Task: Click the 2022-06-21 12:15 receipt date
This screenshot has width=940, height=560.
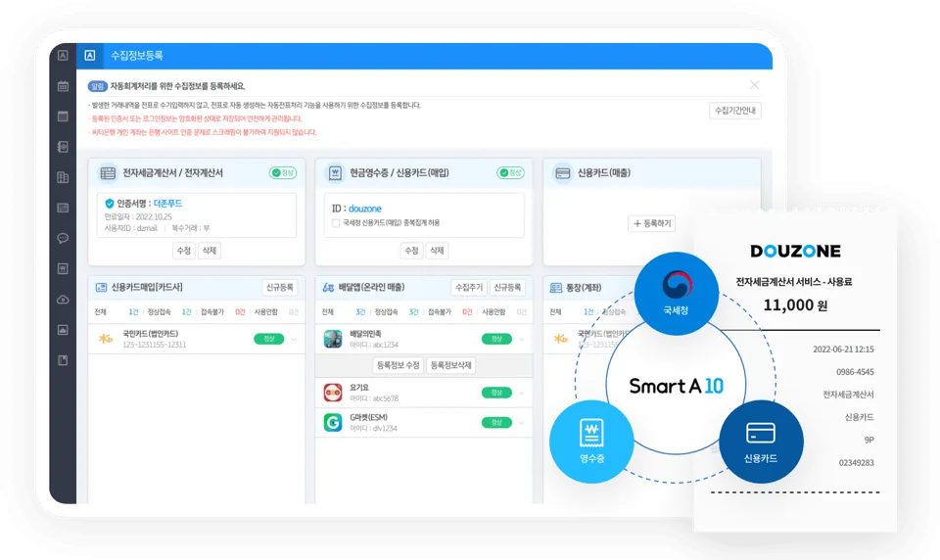Action: pyautogui.click(x=843, y=350)
